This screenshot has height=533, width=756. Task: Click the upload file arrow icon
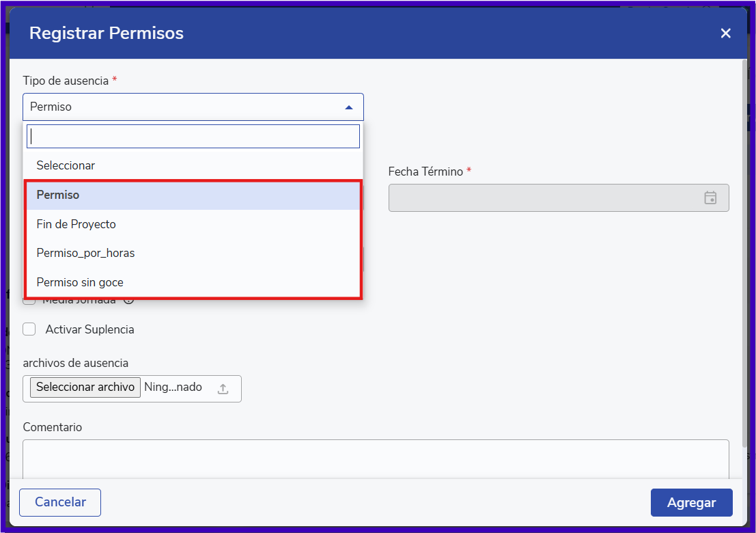[223, 388]
